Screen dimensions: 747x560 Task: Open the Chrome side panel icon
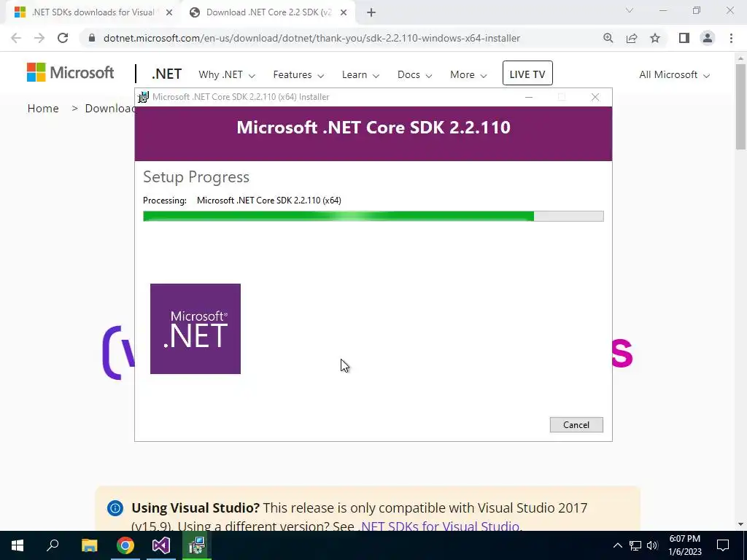tap(684, 38)
